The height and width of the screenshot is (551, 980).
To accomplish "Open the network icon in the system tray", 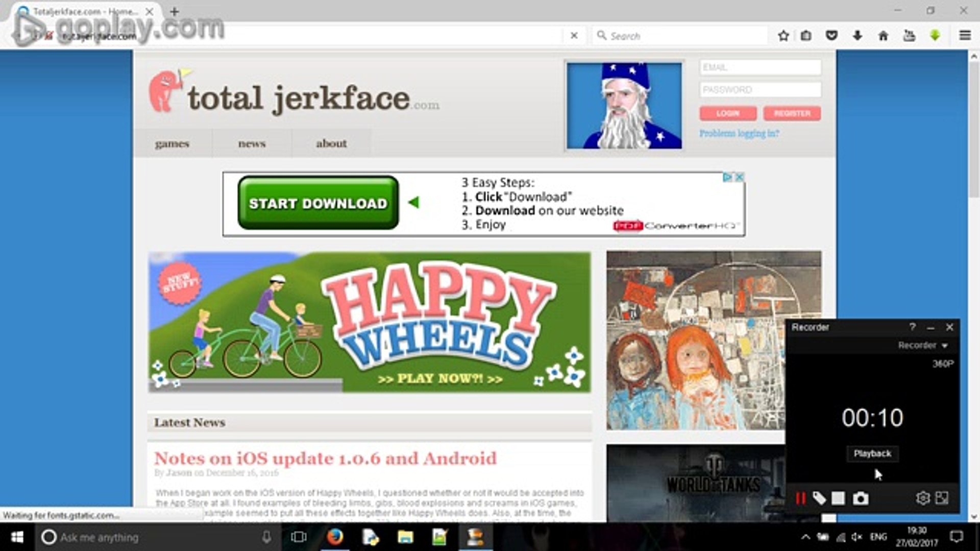I will [840, 537].
